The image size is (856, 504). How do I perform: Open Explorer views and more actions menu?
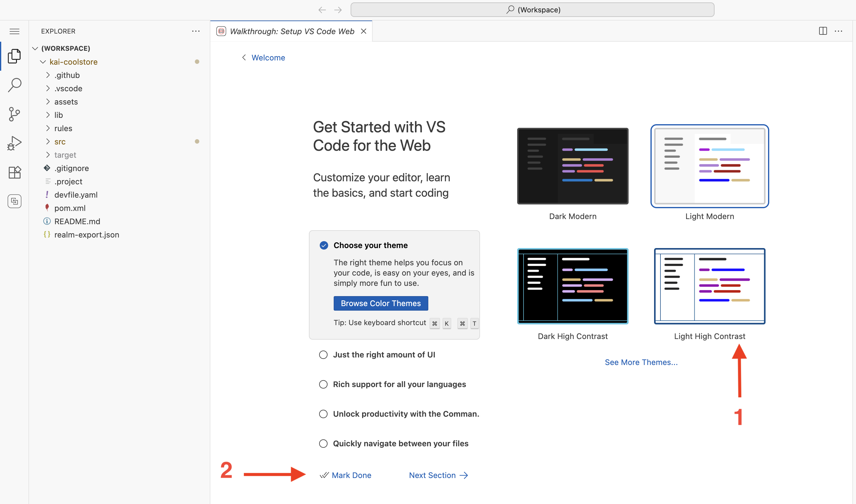click(x=196, y=31)
